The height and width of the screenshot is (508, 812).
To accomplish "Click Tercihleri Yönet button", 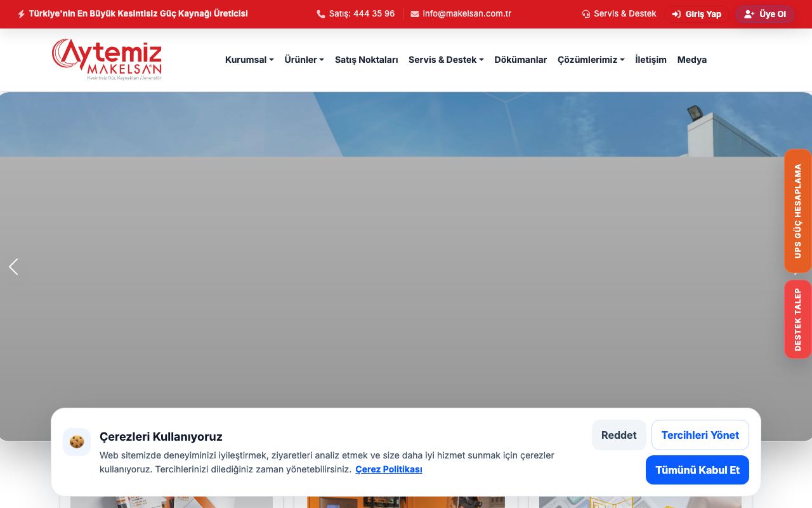I will [x=700, y=435].
